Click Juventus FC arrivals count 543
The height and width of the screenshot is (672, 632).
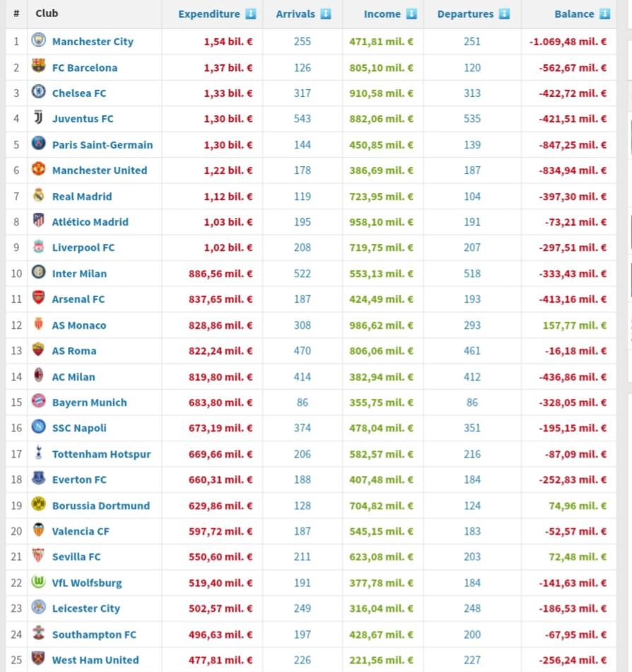click(302, 119)
